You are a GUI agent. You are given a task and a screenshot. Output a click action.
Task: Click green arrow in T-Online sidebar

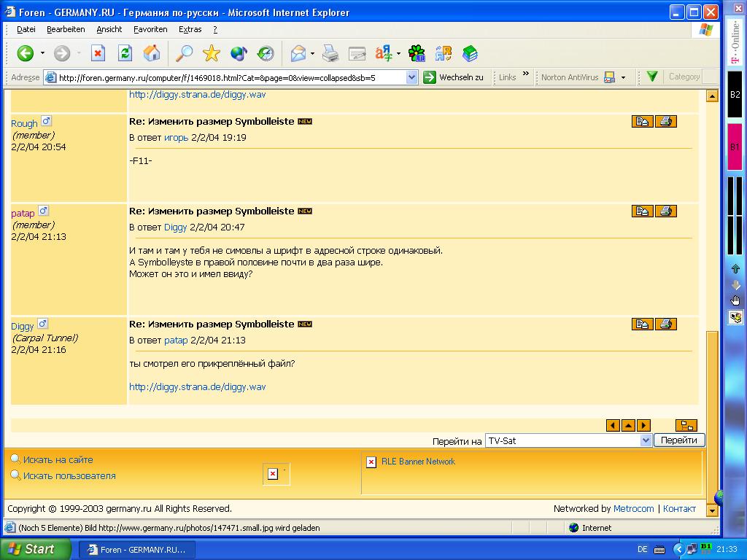pyautogui.click(x=735, y=268)
